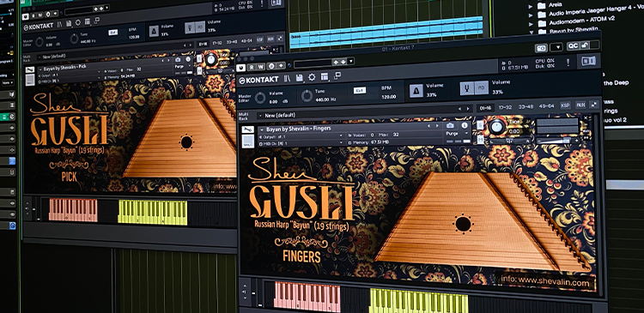Click the camera screenshot icon in the plugin header
Screen dimensions: 644x313
(541, 48)
